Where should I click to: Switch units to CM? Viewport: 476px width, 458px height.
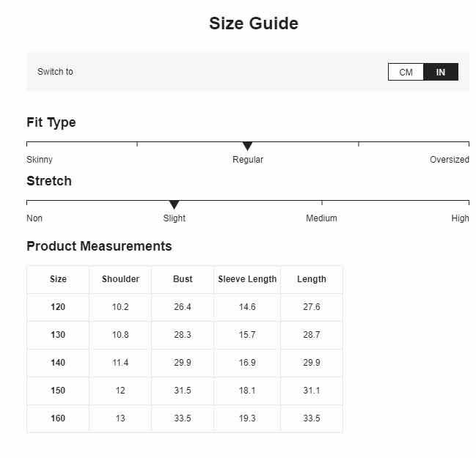pos(406,73)
